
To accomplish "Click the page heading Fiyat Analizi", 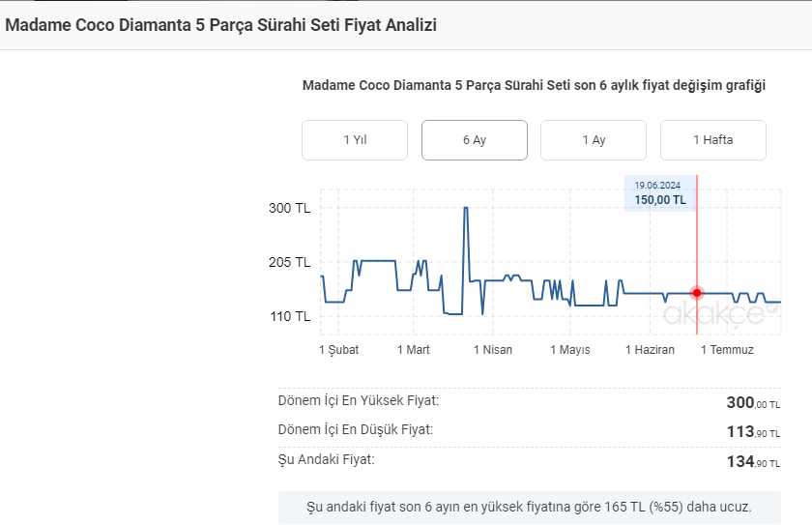I will point(221,25).
